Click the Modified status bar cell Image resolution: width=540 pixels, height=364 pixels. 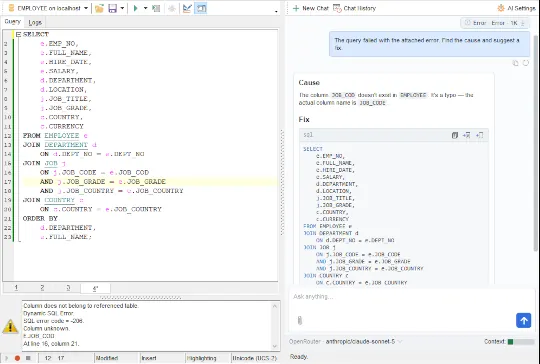pyautogui.click(x=116, y=358)
